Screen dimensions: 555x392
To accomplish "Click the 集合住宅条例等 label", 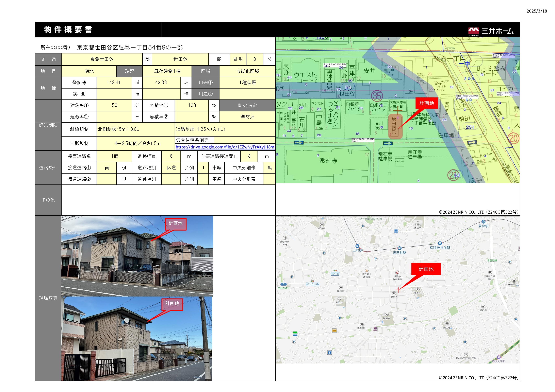I will (192, 140).
